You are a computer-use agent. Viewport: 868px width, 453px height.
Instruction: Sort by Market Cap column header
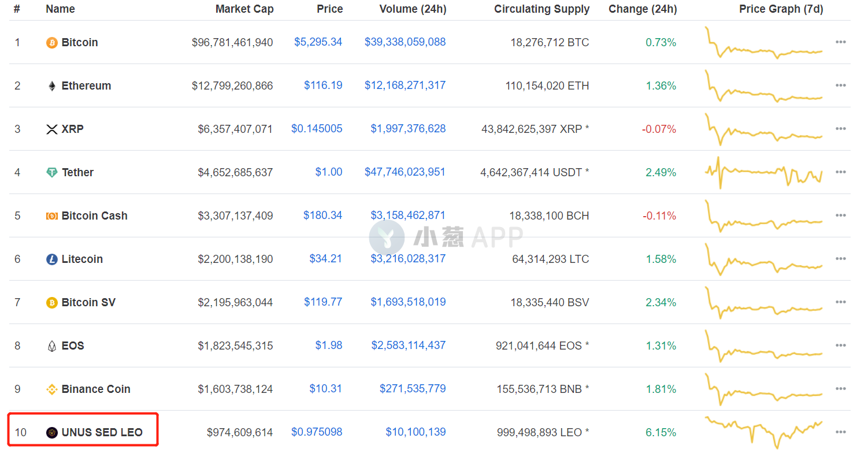pyautogui.click(x=244, y=9)
